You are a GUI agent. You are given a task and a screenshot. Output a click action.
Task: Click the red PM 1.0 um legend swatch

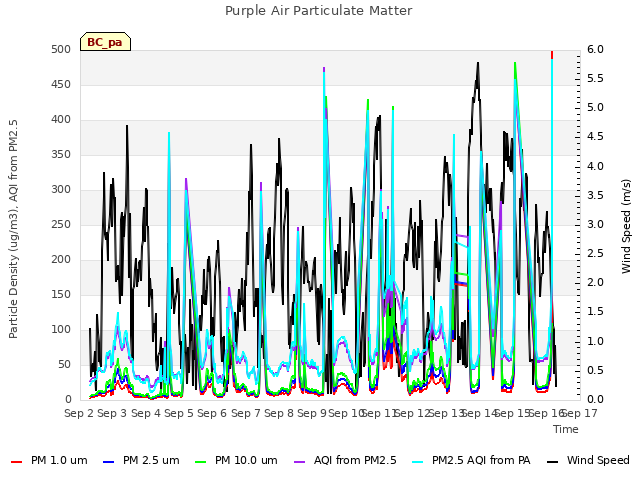16,462
